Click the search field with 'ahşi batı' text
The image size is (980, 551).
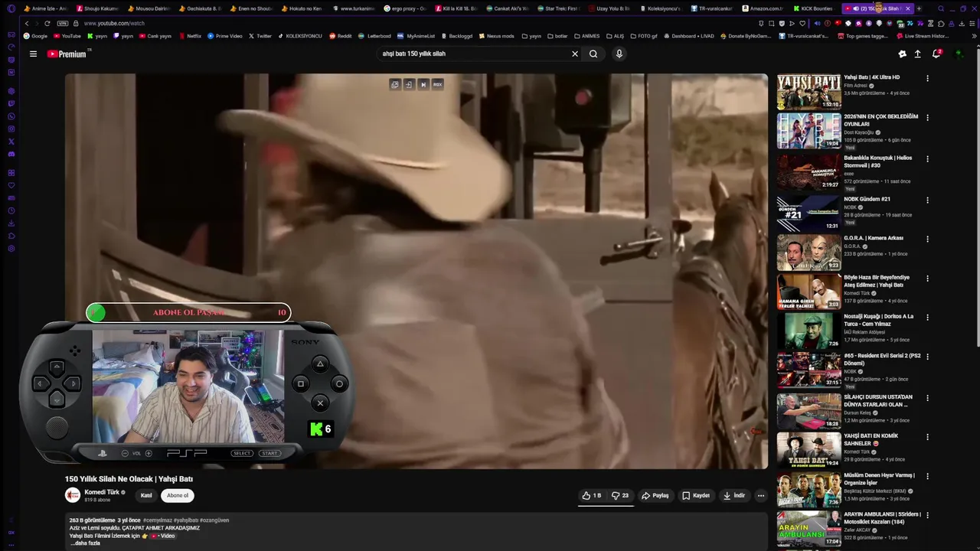475,54
